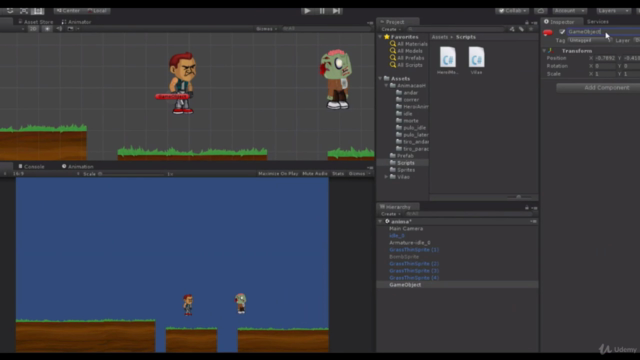Screen dimensions: 640x360
Task: Select the idle folder
Action: coord(404,114)
